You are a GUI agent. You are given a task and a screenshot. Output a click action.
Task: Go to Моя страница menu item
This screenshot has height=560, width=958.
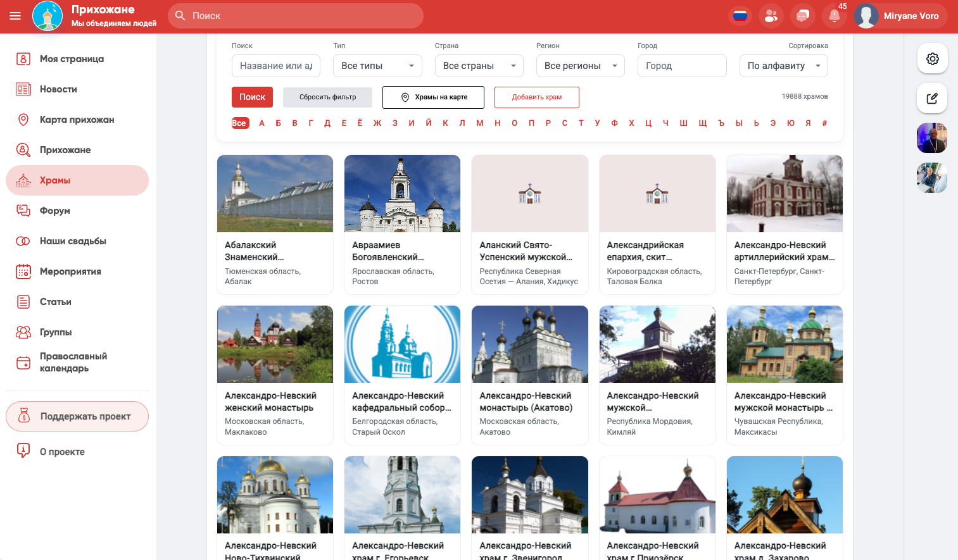pyautogui.click(x=72, y=59)
